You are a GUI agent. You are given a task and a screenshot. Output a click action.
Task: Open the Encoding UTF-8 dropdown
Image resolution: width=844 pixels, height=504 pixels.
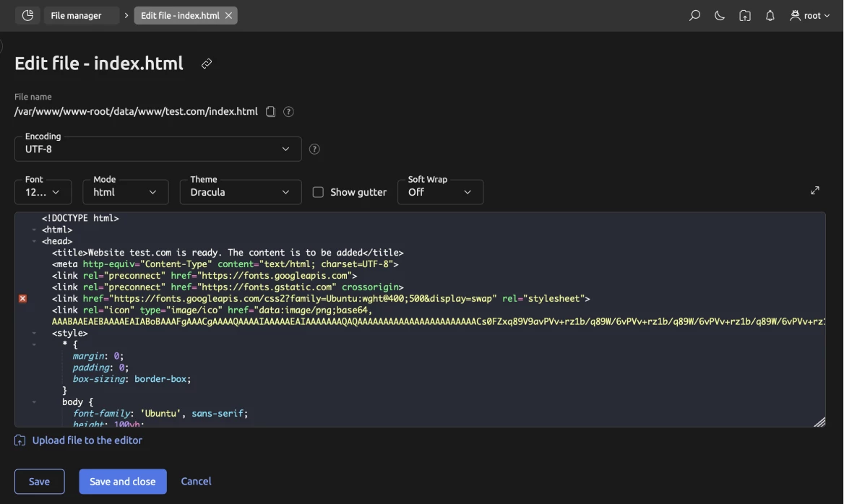click(158, 149)
